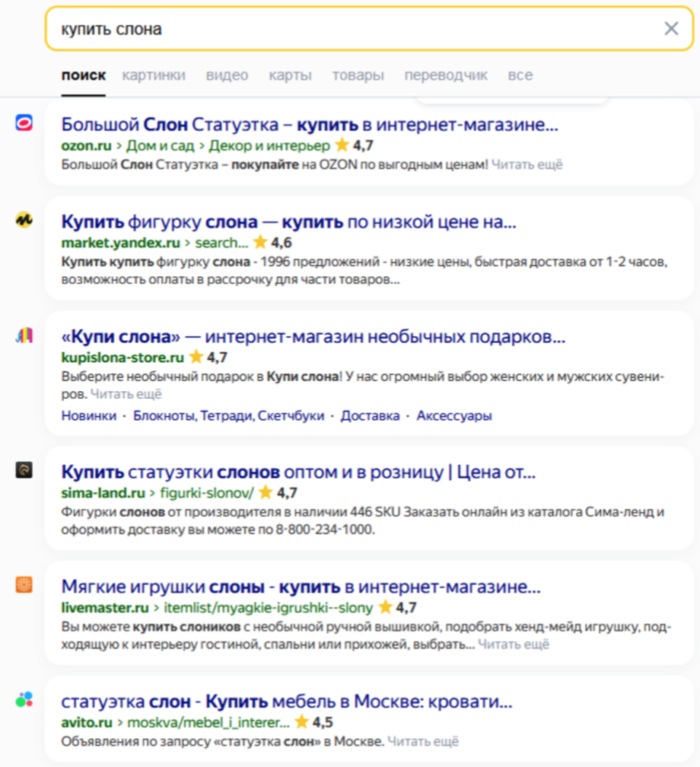
Task: Click the star rating next to ozon.ru
Action: coord(354,145)
